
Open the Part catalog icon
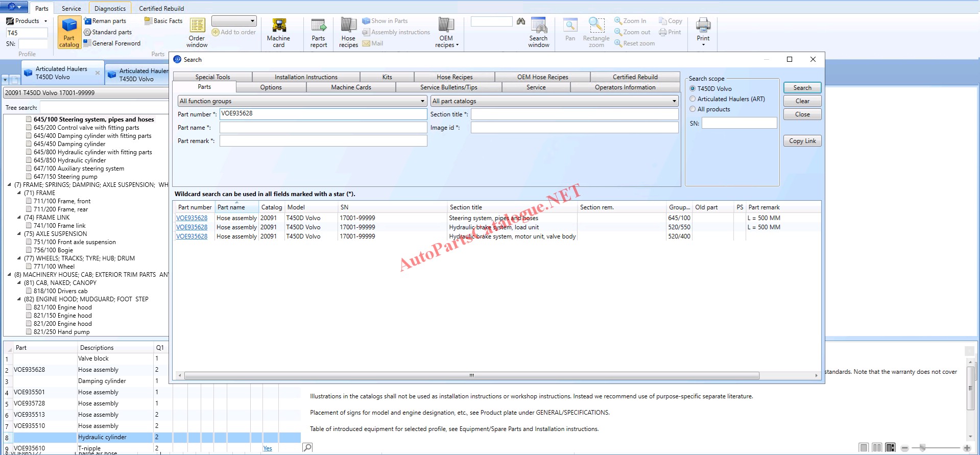[69, 32]
